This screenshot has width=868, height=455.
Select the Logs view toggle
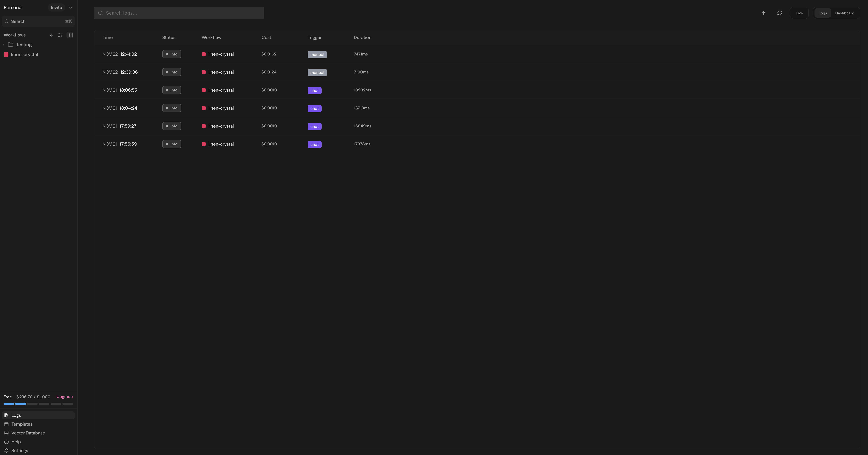822,13
